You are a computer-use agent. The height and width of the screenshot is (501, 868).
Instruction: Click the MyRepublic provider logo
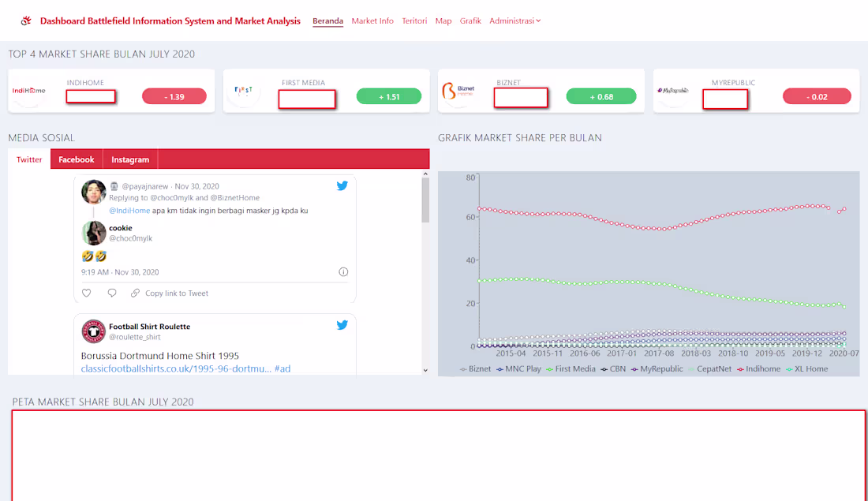pos(675,89)
